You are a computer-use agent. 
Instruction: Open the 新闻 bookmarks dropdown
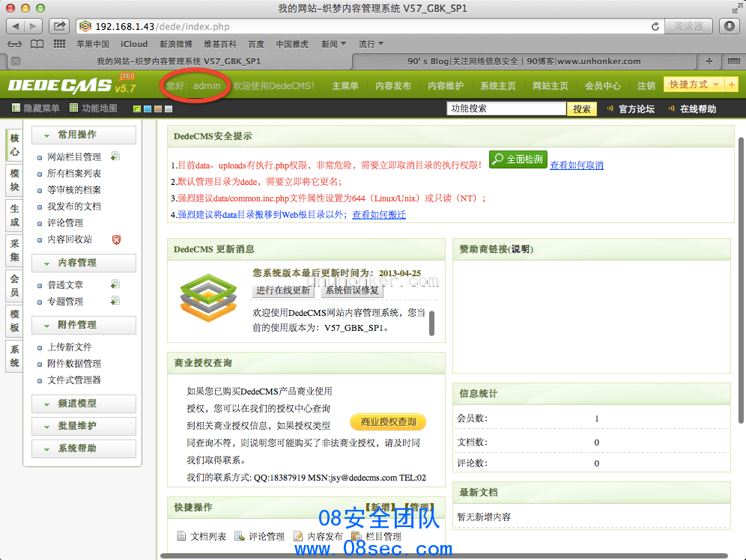point(333,44)
